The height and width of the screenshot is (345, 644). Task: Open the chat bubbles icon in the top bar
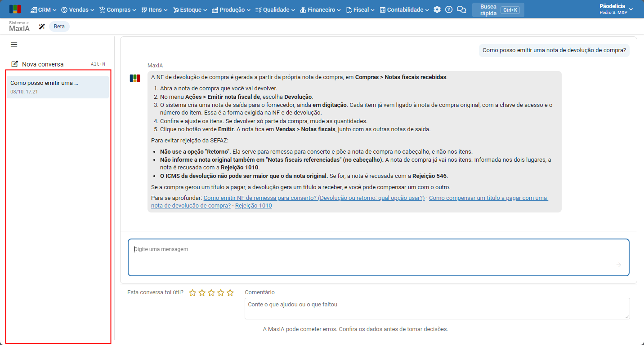[x=461, y=9]
